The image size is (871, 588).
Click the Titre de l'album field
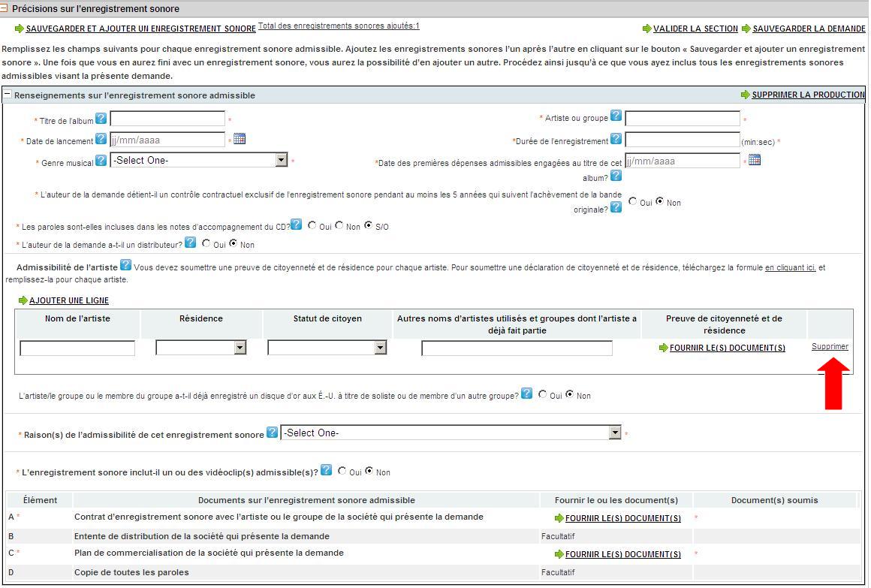(x=167, y=119)
